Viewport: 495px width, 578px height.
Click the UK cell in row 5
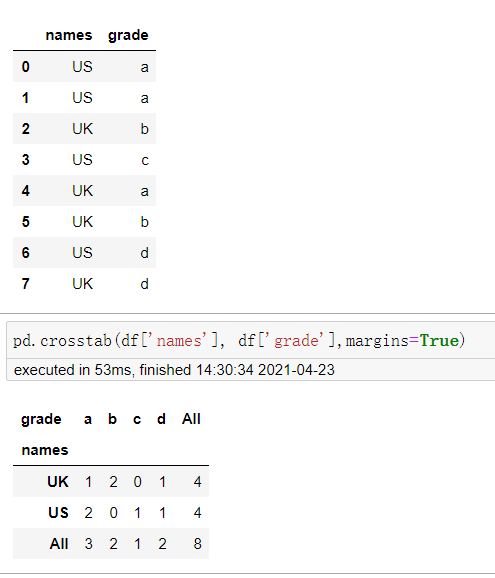pos(83,222)
